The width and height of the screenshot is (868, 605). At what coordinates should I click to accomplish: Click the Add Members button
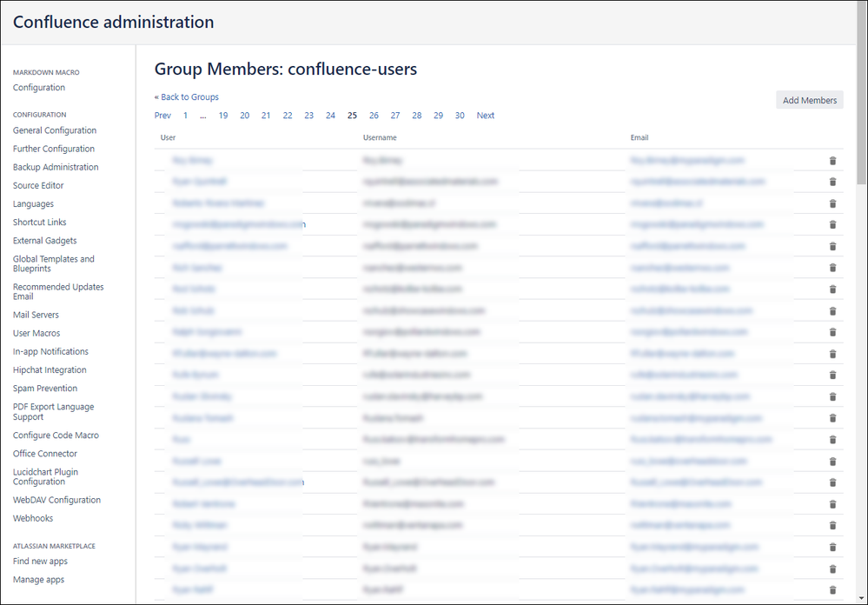tap(809, 100)
